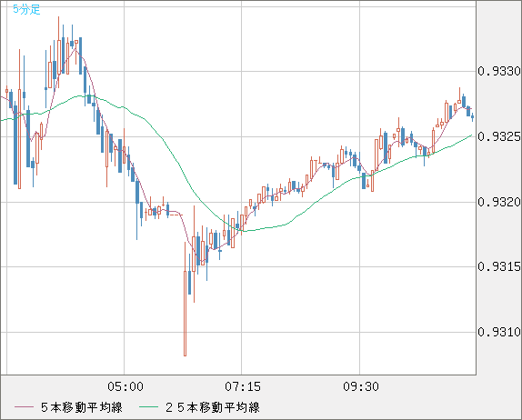
Task: Click the lowest long-wick candlestick near 0.9310
Action: pyautogui.click(x=186, y=299)
